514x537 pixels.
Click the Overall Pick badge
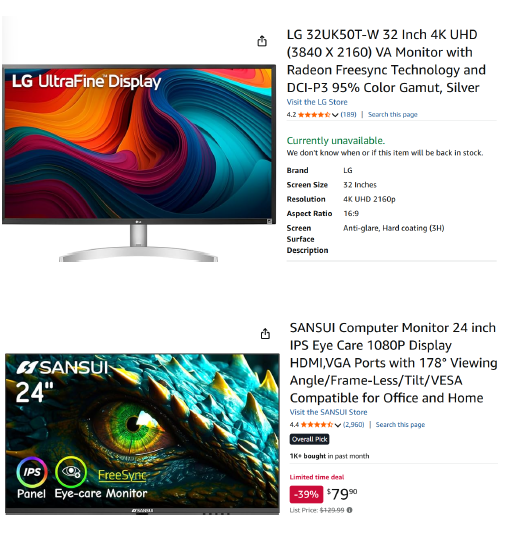coord(310,439)
